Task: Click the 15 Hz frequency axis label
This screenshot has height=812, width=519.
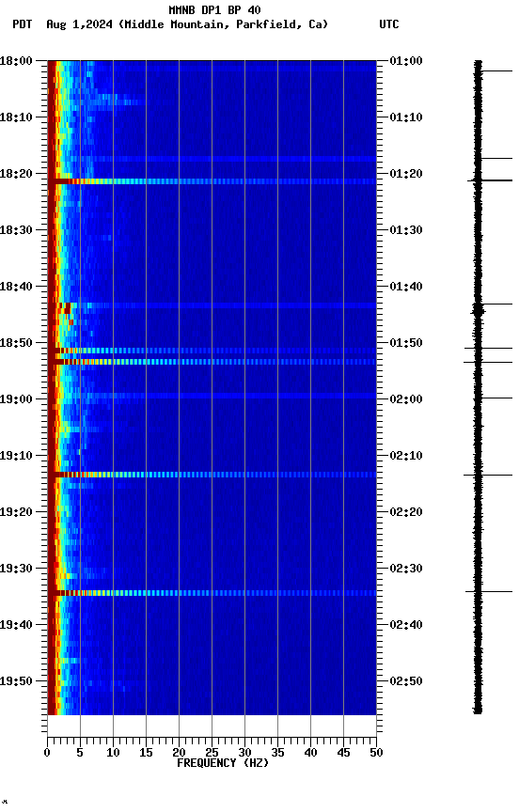Action: [x=146, y=753]
